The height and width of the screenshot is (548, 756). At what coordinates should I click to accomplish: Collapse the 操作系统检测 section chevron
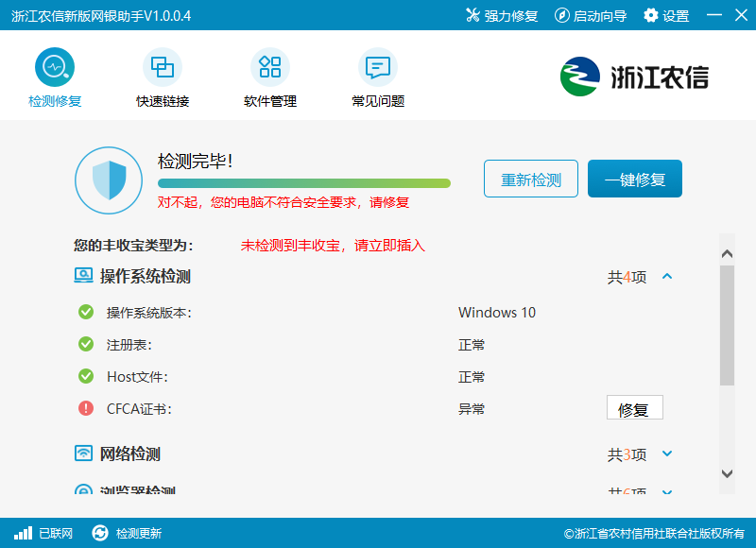point(667,276)
